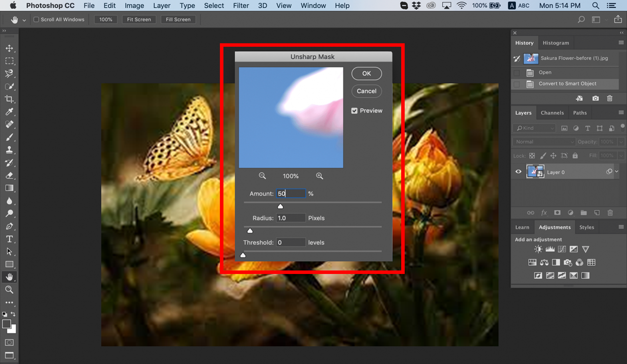Select the Move tool
This screenshot has height=364, width=627.
tap(10, 48)
